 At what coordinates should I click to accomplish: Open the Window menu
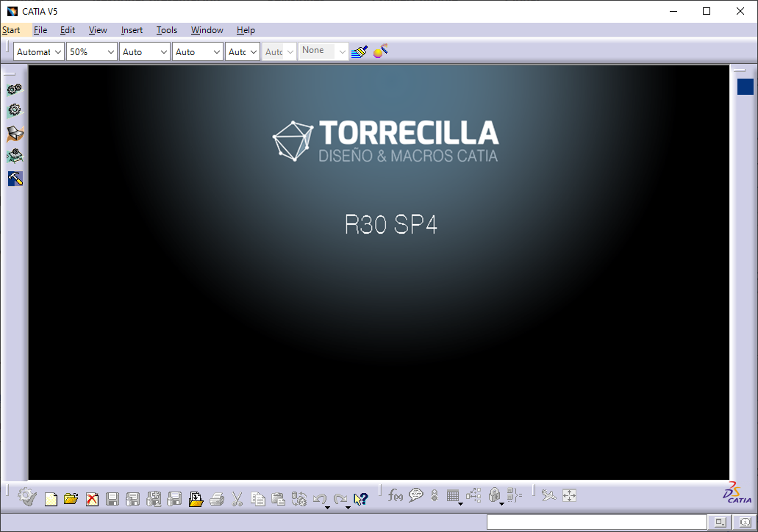point(207,30)
